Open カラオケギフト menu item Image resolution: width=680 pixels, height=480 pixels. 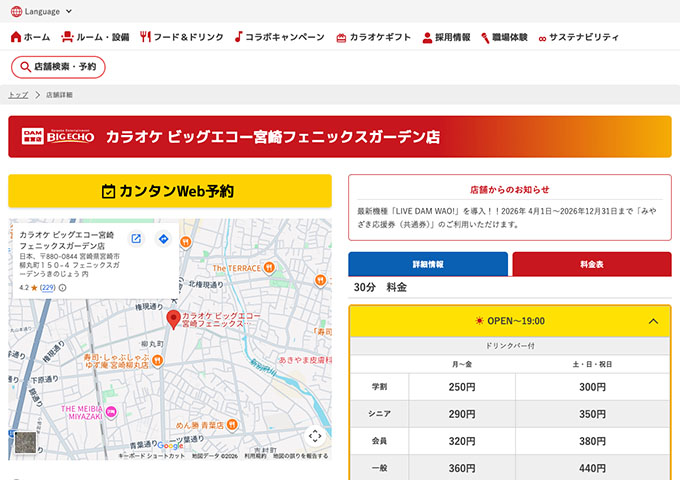373,37
